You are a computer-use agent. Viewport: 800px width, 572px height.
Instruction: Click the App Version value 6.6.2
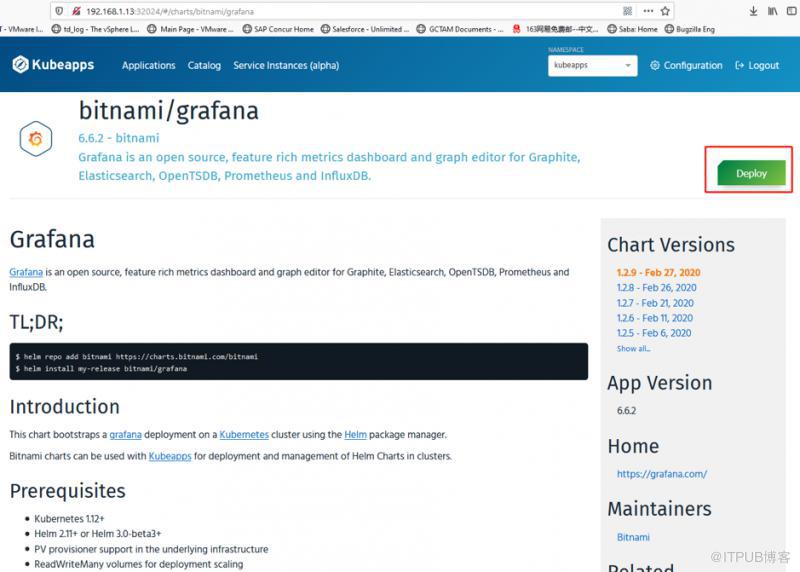coord(627,411)
